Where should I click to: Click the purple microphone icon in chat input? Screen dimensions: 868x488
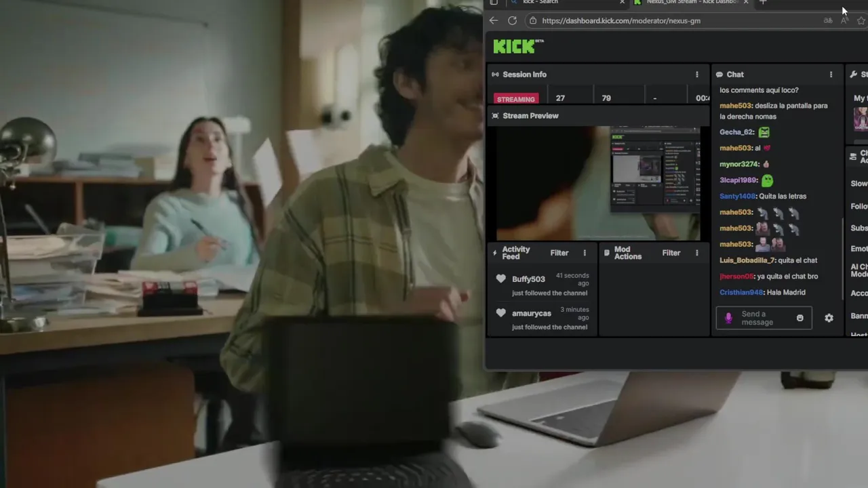[729, 318]
